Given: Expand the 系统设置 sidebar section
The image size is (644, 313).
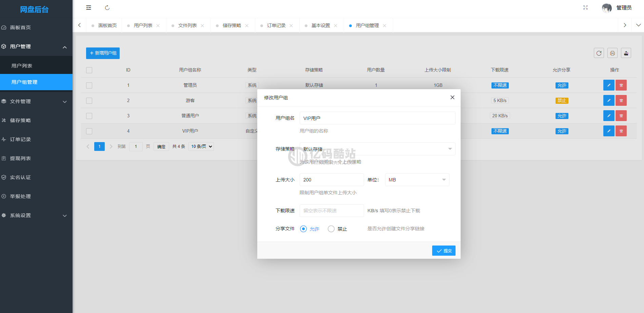Looking at the screenshot, I should tap(36, 215).
